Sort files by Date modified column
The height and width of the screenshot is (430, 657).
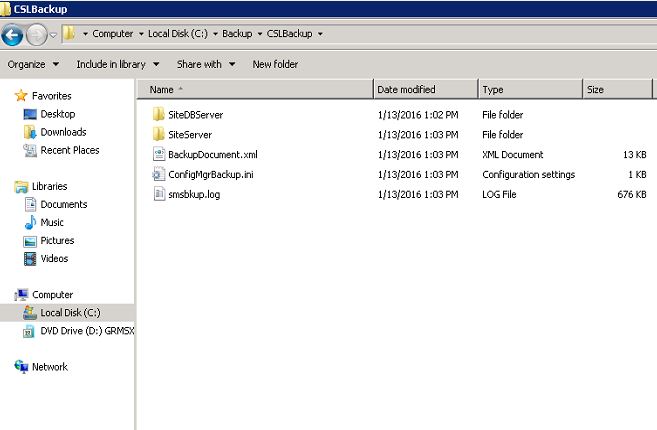(406, 90)
